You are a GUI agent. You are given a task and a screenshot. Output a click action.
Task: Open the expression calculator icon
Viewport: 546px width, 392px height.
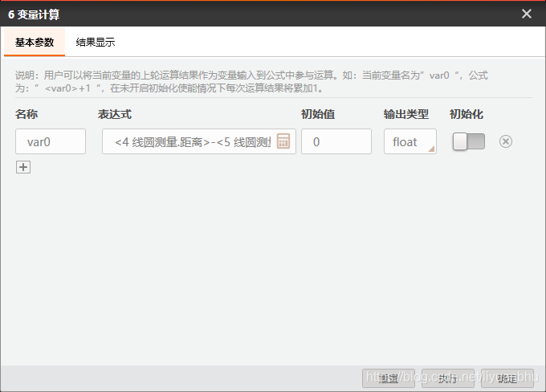283,141
